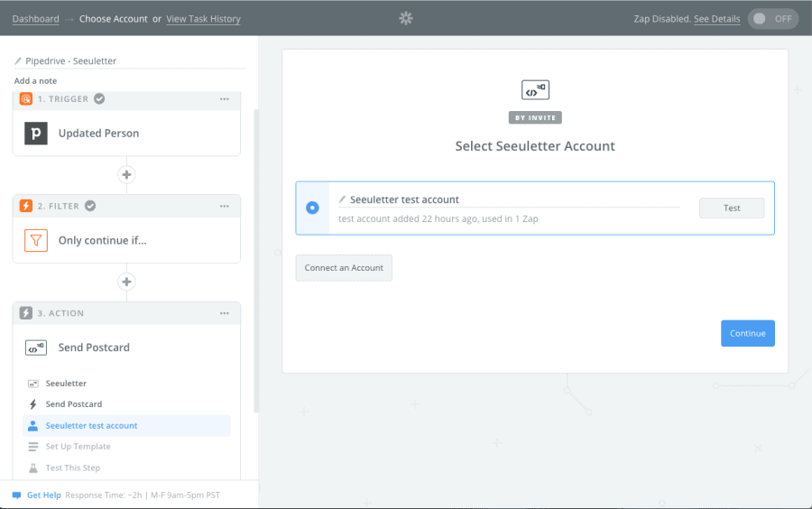The width and height of the screenshot is (812, 509).
Task: Click the response time support hours text
Action: pos(143,495)
